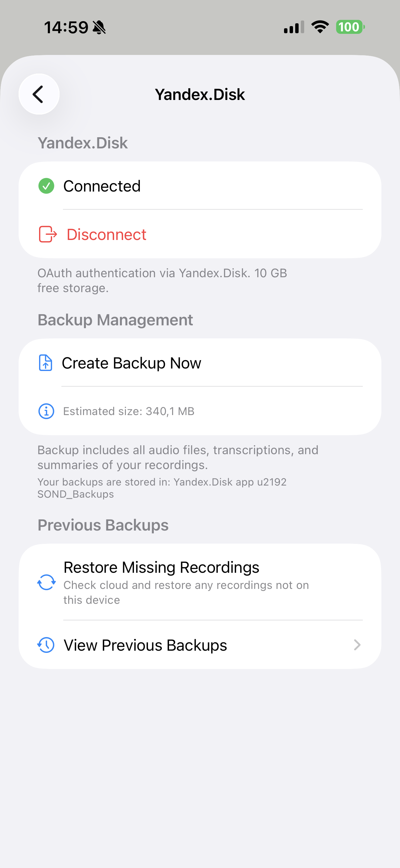Tap the backup file upload icon
400x868 pixels.
click(46, 363)
